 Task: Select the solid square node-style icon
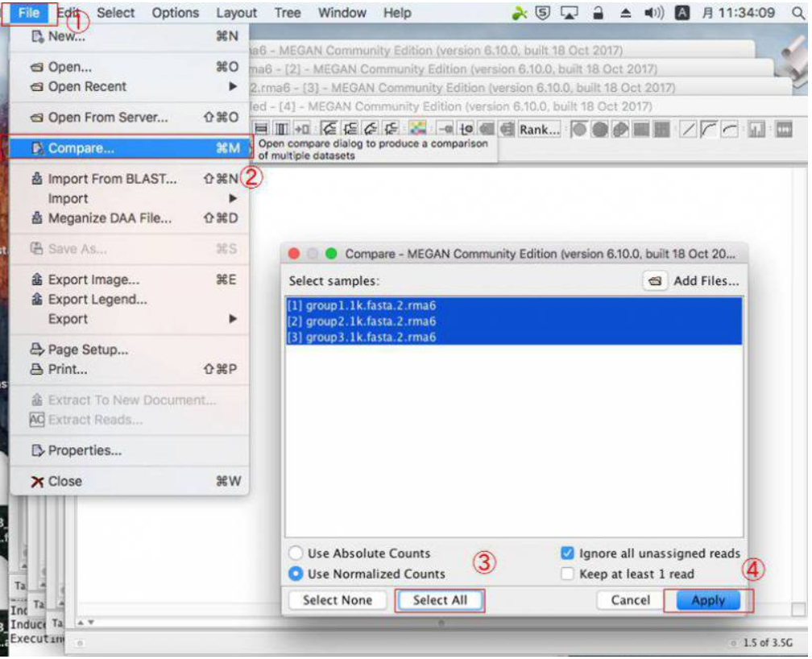(641, 130)
